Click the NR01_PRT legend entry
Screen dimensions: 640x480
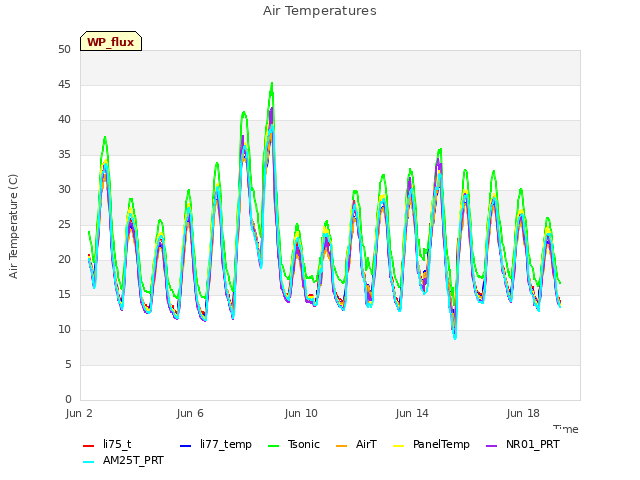point(522,444)
